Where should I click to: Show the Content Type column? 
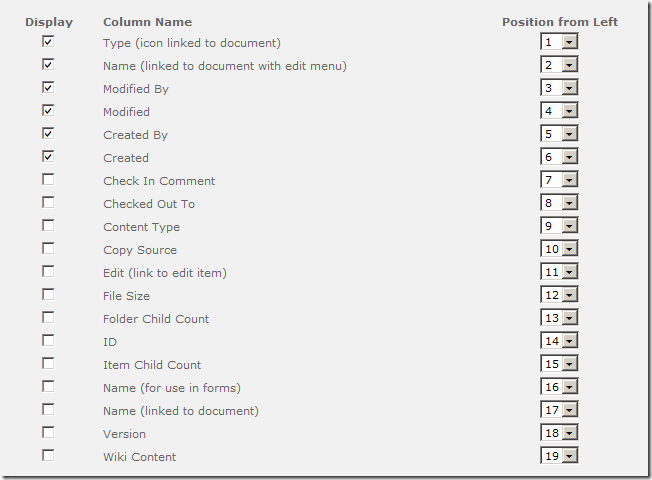tap(48, 226)
